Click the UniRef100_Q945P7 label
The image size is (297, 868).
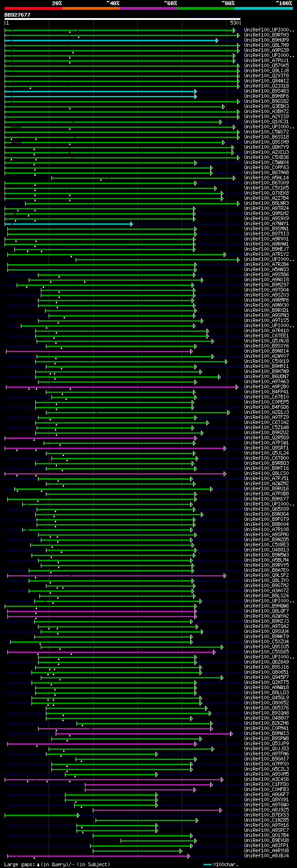tap(266, 677)
